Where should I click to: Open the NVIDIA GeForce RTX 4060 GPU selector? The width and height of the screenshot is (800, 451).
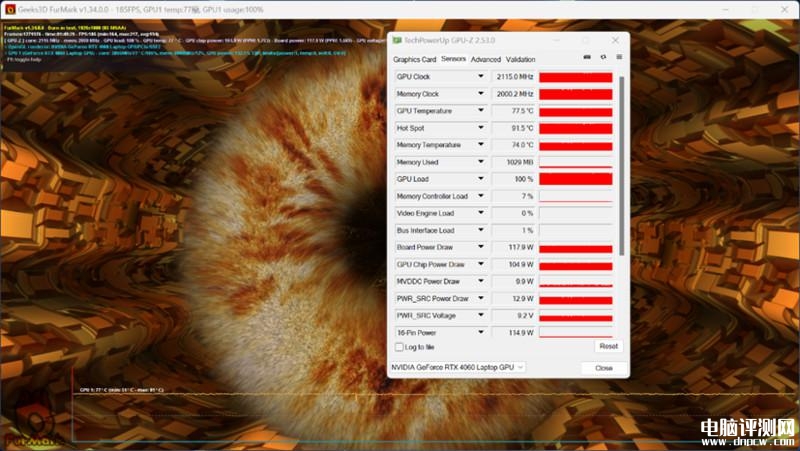pos(458,367)
